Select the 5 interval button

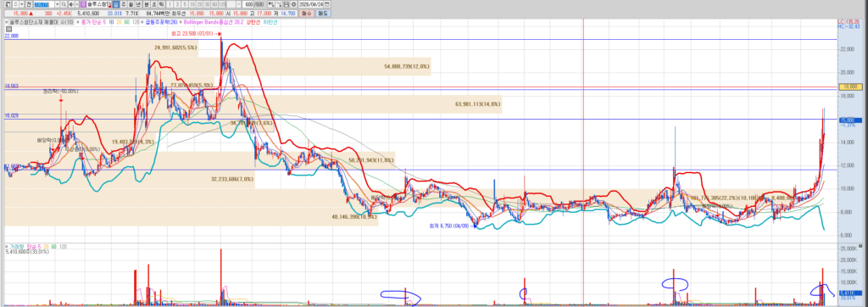pyautogui.click(x=185, y=4)
